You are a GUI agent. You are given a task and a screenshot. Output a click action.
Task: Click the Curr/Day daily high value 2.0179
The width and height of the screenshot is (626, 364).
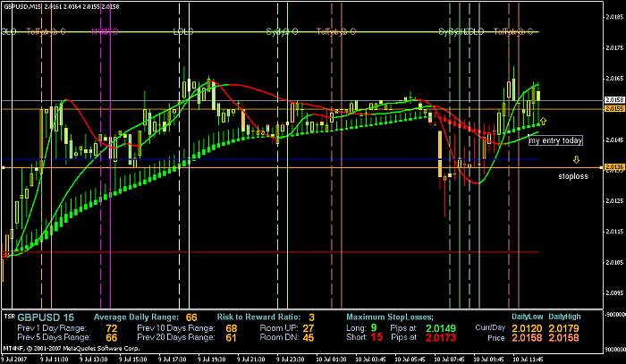(564, 328)
